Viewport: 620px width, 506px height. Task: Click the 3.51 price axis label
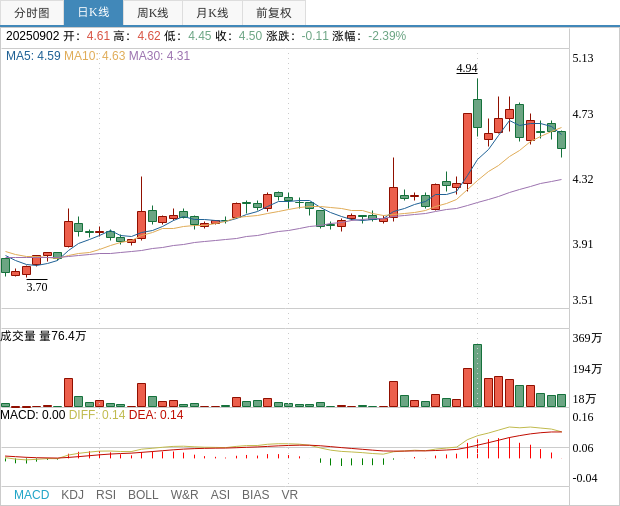tap(583, 300)
